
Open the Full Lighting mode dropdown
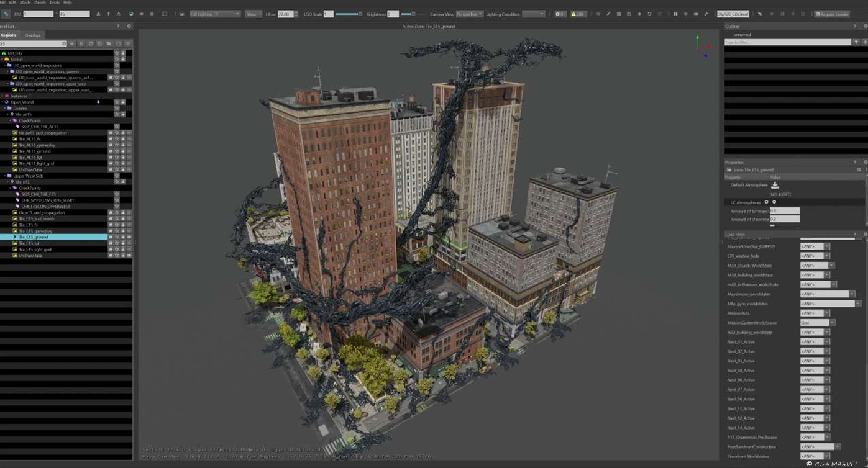pyautogui.click(x=214, y=14)
